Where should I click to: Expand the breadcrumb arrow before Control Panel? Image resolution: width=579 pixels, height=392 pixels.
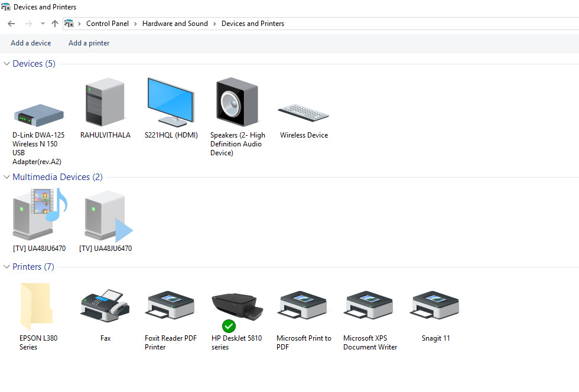(79, 24)
